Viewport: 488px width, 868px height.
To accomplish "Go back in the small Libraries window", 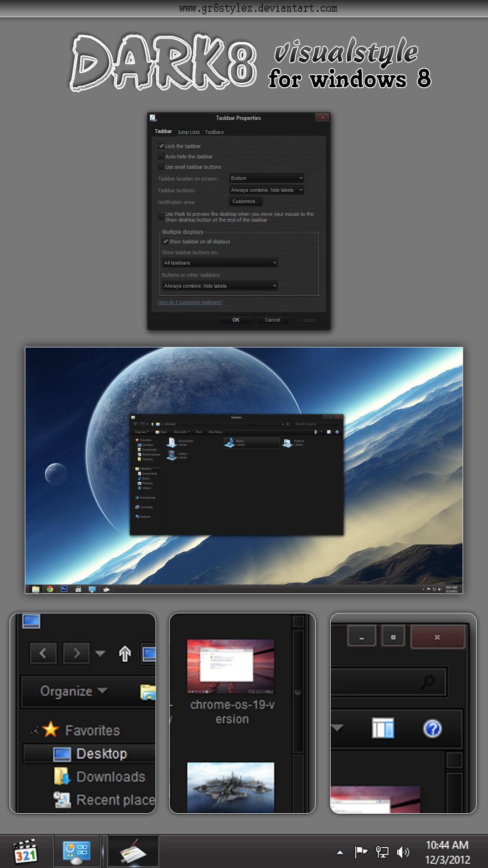I will [136, 424].
